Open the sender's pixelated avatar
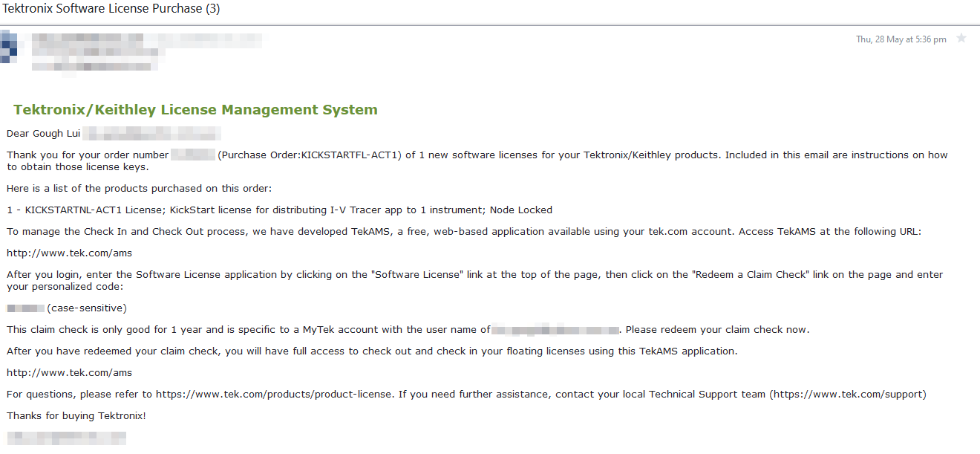This screenshot has width=980, height=454. pos(9,46)
